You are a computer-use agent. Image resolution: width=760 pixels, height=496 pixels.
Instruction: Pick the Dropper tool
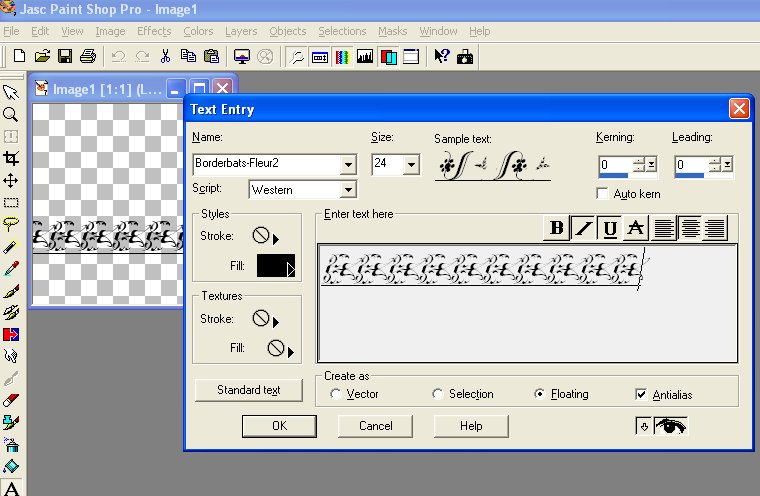(11, 268)
